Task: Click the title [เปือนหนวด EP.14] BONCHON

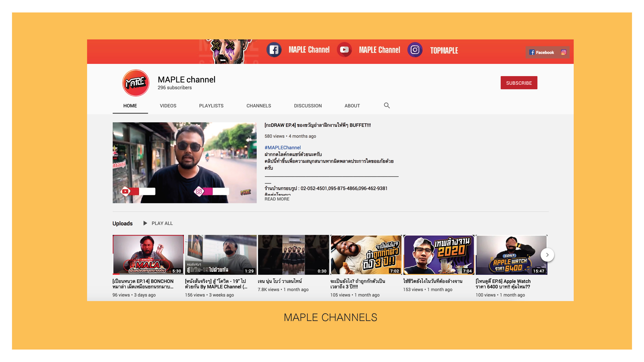Action: tap(143, 284)
